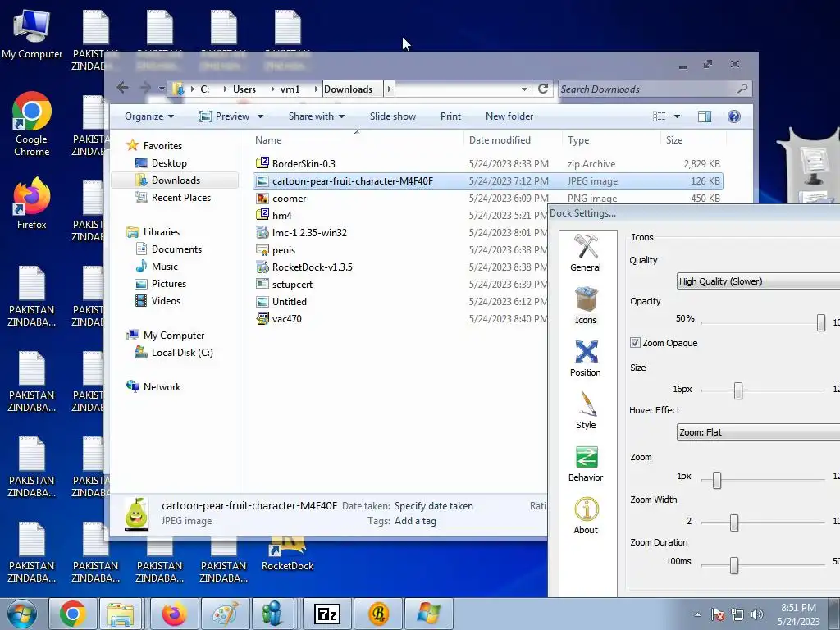
Task: Open RocketDock desktop shortcut
Action: 288,555
